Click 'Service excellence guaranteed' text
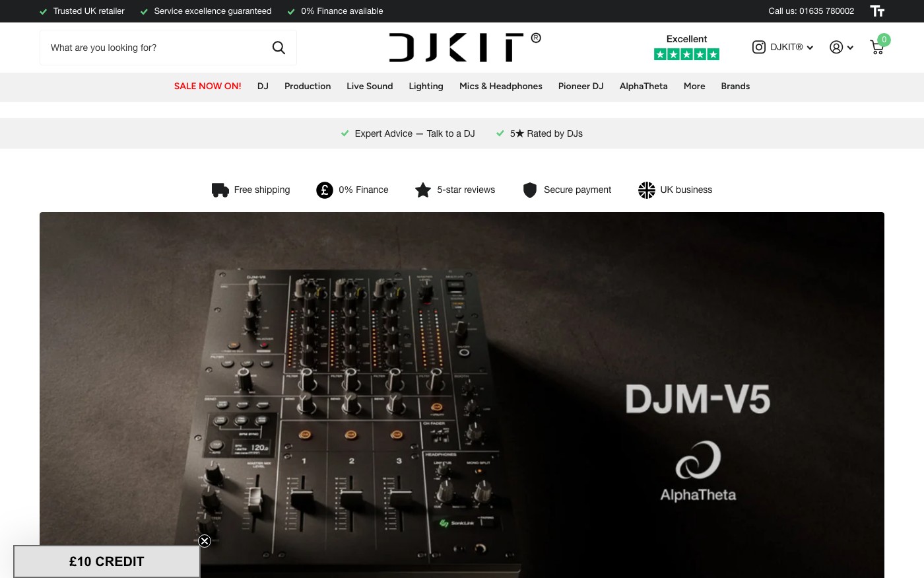924x578 pixels. coord(213,11)
